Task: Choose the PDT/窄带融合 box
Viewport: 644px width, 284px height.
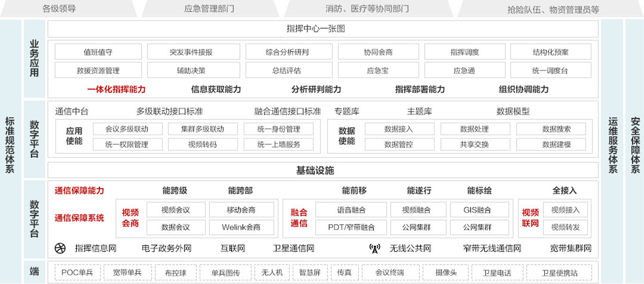Action: point(351,227)
